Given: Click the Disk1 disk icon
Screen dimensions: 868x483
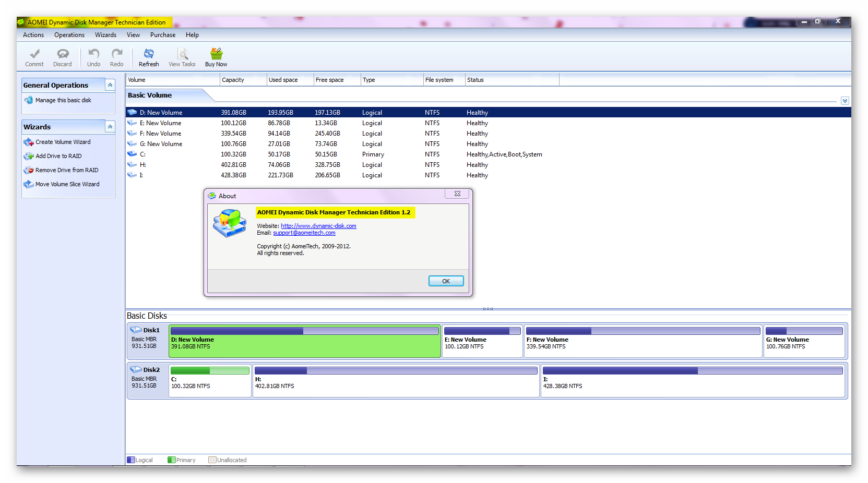Looking at the screenshot, I should (x=136, y=330).
